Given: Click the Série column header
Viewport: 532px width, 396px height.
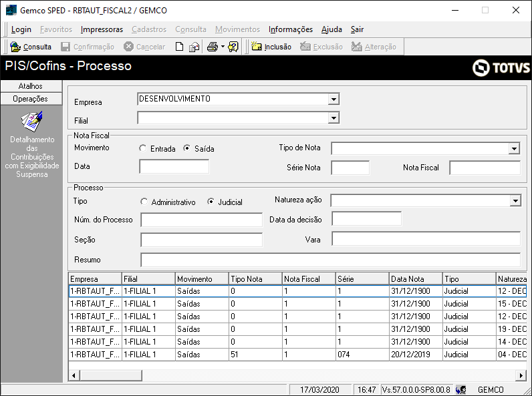Looking at the screenshot, I should point(362,278).
